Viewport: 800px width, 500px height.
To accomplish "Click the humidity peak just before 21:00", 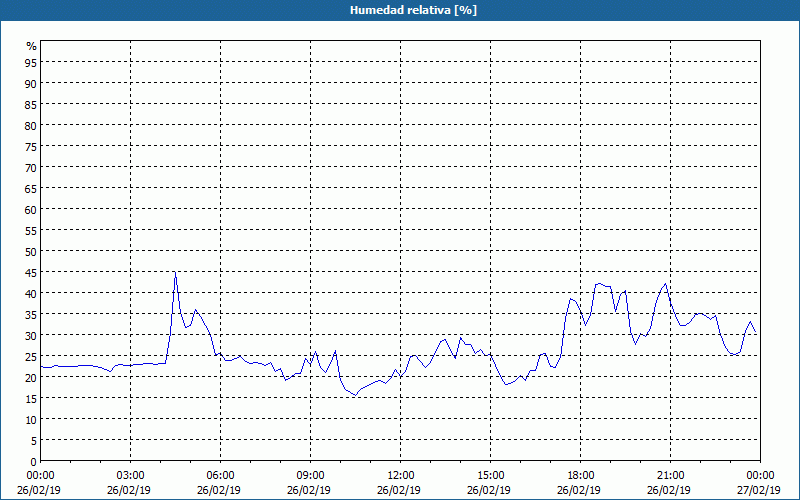I will click(x=665, y=284).
